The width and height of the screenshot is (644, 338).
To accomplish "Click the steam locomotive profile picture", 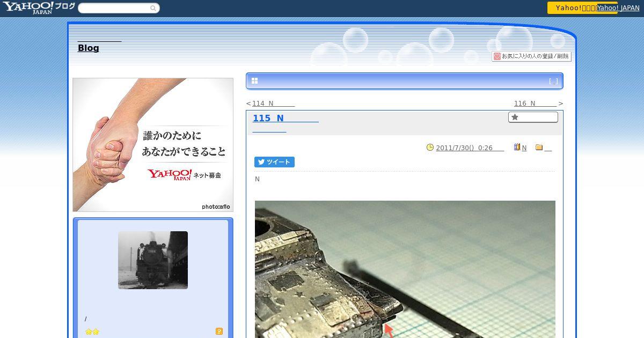I will (153, 260).
